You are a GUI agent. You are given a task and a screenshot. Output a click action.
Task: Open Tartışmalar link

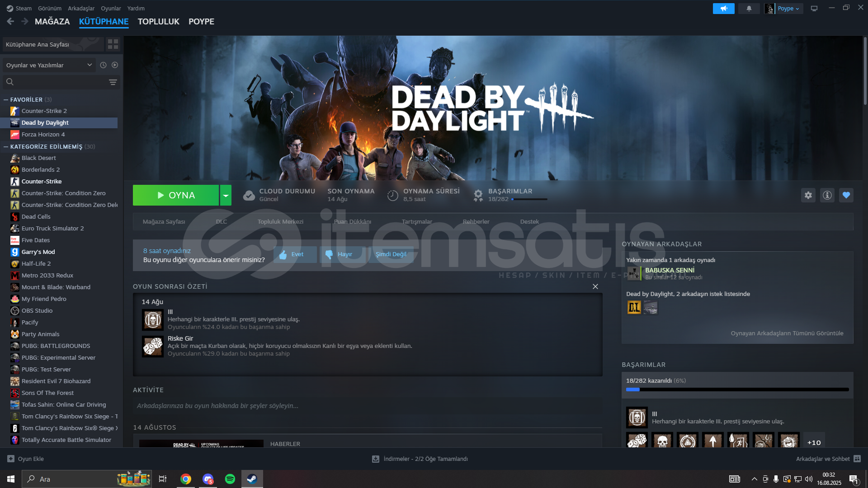coord(417,221)
